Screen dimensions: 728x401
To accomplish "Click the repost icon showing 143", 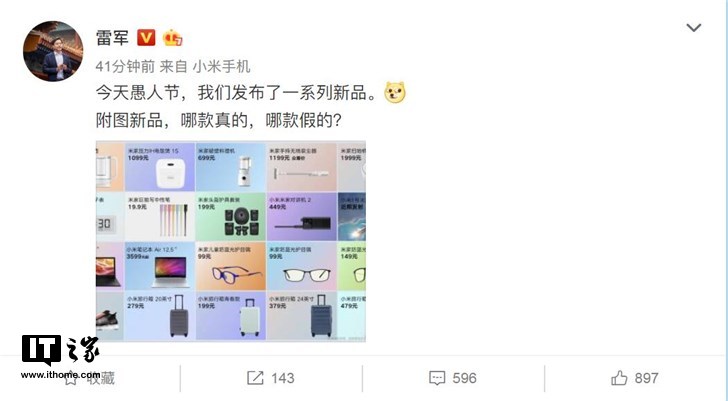I will click(255, 378).
